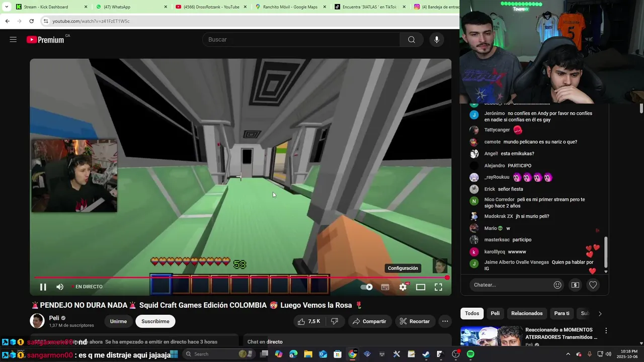Open the chat emoji picker
Image resolution: width=644 pixels, height=362 pixels.
(557, 285)
